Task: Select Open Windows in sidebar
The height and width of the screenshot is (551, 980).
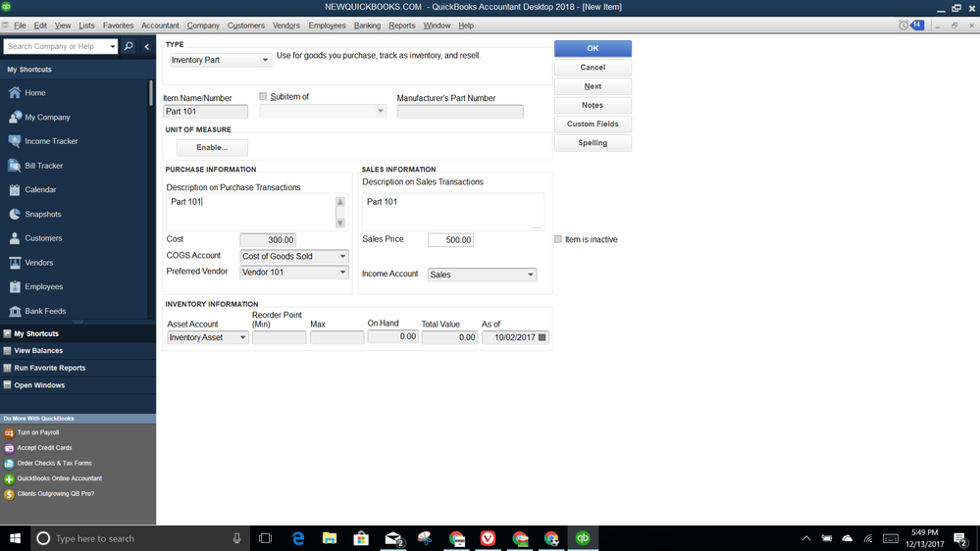Action: point(77,385)
